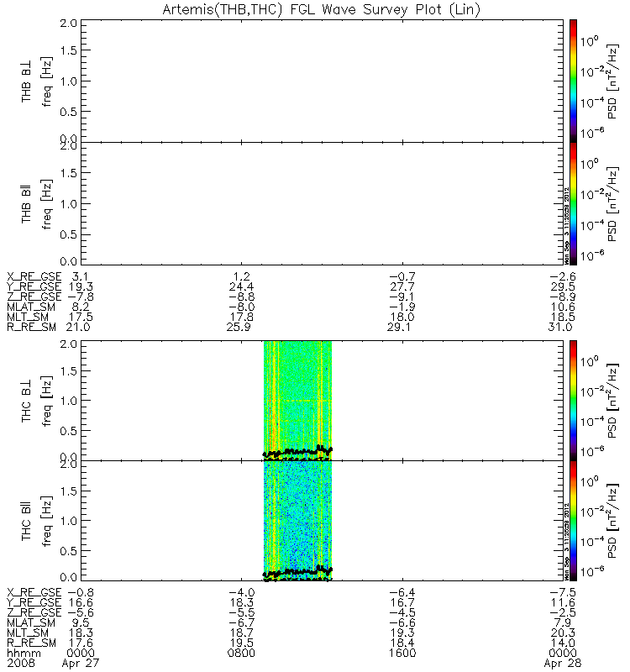Click the plot title 'Artemis(THB,THC) FGL Wave Survey Plot (Lin)'
This screenshot has height=672, width=630.
(322, 9)
